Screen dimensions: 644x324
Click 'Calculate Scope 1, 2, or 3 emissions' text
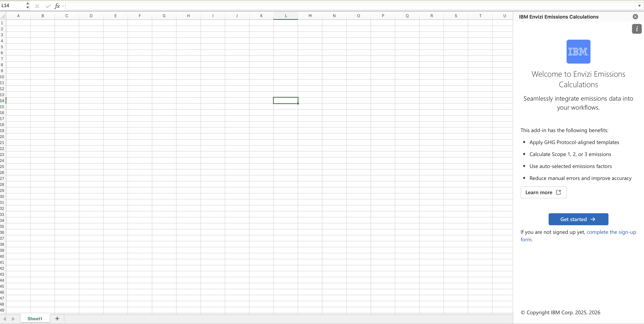tap(570, 154)
